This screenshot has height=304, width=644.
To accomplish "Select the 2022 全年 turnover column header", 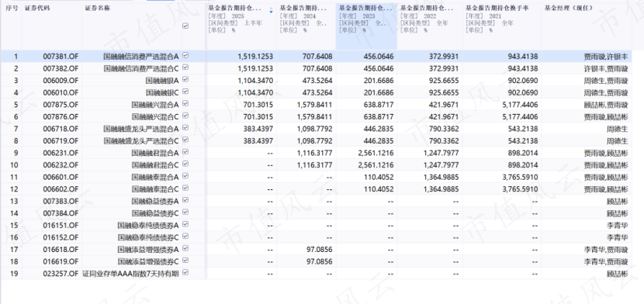I will coord(430,27).
